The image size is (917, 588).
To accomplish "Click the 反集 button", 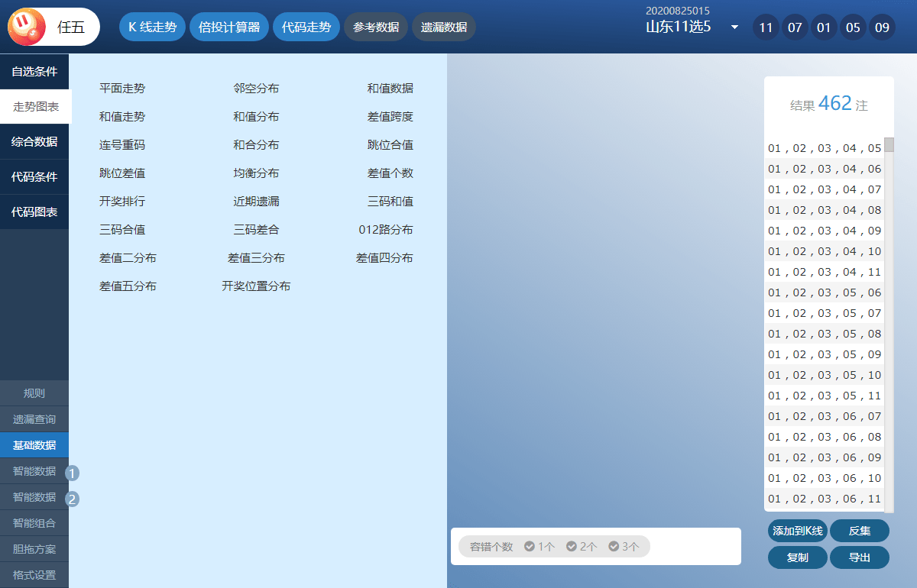I will (860, 531).
